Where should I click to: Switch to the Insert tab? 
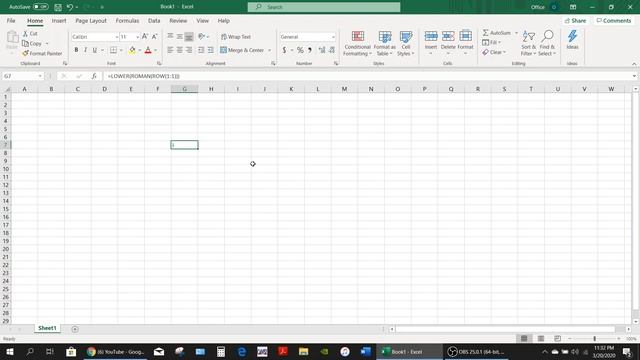pos(59,21)
